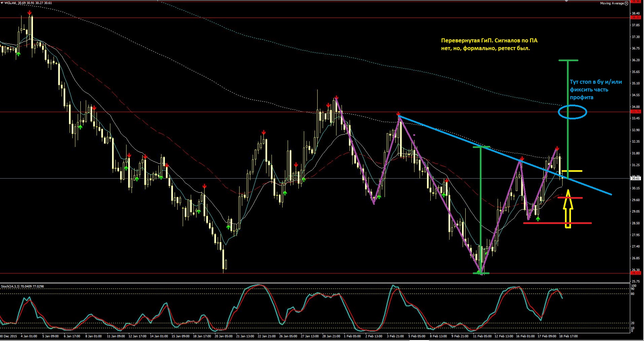Viewport: 644px width, 341px height.
Task: Click the 11 Feb 05:00 time label
Action: pyautogui.click(x=482, y=336)
